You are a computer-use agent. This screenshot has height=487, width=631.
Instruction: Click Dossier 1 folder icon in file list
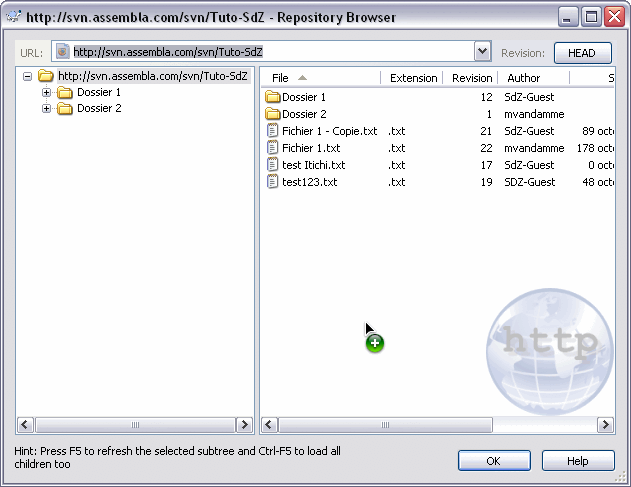pyautogui.click(x=272, y=97)
